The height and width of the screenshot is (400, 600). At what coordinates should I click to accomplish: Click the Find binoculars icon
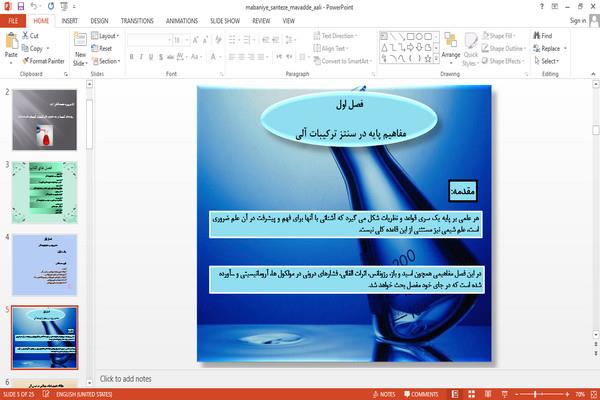(x=537, y=36)
